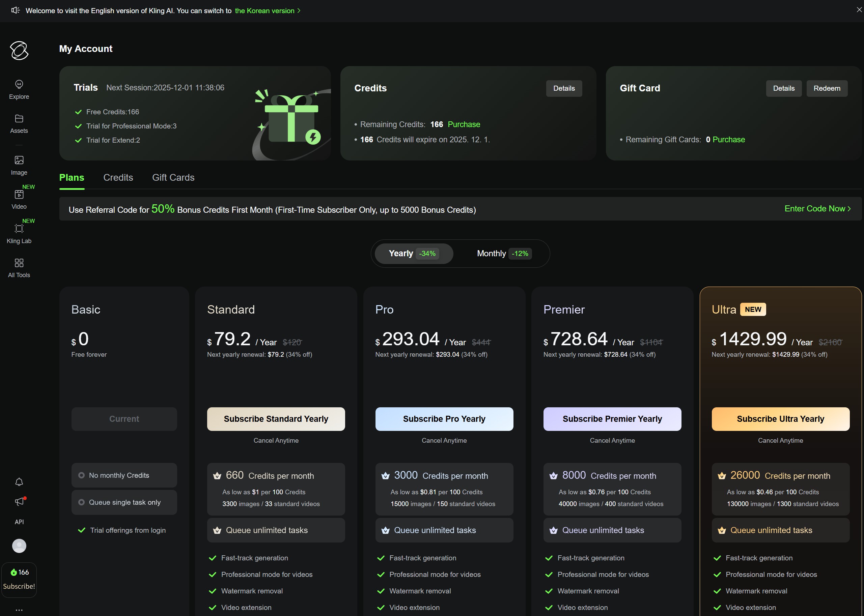Screen dimensions: 864x616
Task: Purchase more remaining credits
Action: (464, 124)
